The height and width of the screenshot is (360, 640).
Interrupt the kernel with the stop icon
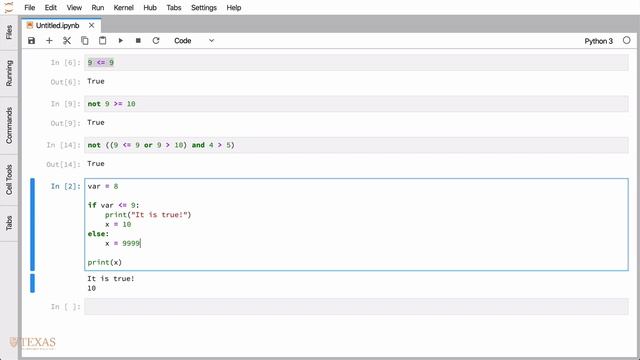pyautogui.click(x=138, y=40)
